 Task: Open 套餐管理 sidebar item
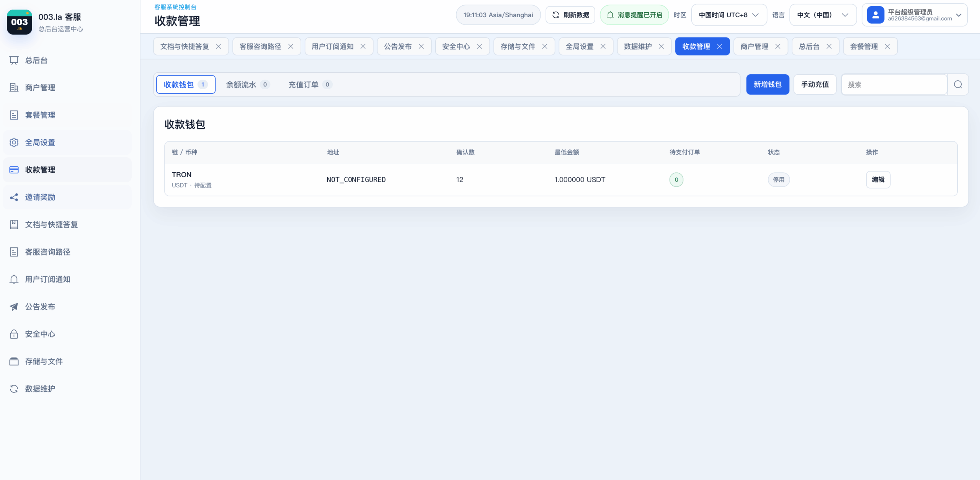click(67, 115)
